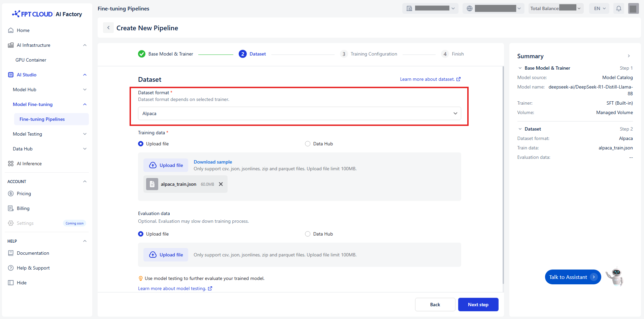Select Data Hub for evaluation data

308,234
